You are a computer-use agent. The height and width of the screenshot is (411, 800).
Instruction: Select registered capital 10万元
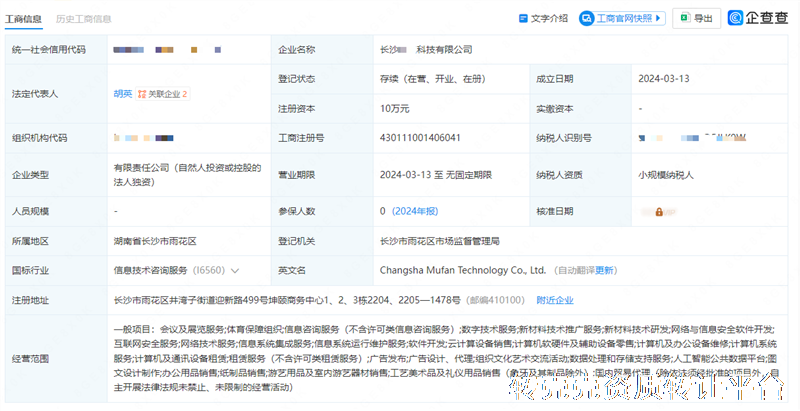coord(394,109)
